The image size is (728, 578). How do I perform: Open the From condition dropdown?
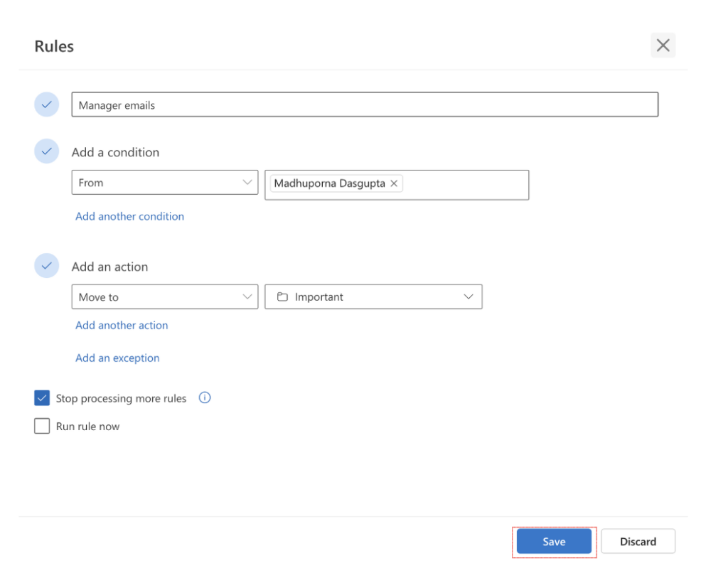pos(164,182)
